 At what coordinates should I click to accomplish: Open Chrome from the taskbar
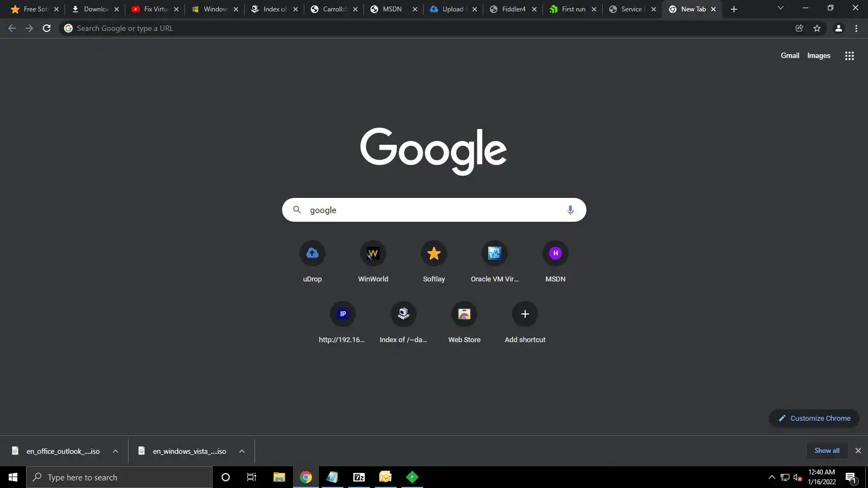point(306,477)
